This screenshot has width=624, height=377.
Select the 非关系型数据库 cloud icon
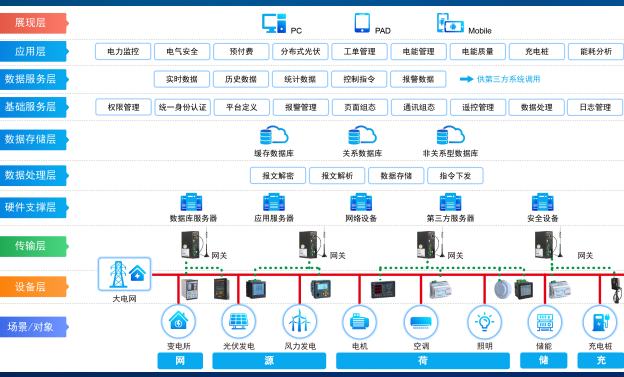(450, 135)
